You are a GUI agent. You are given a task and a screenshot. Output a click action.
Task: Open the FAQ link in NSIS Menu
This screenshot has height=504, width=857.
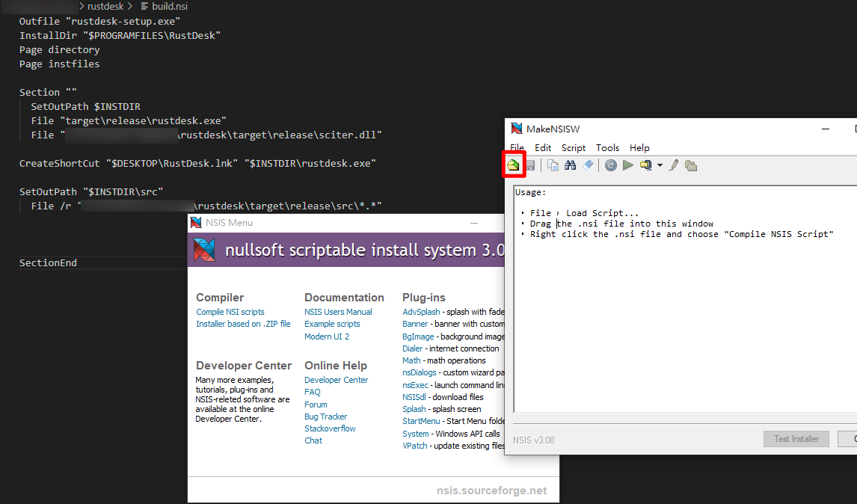click(313, 392)
